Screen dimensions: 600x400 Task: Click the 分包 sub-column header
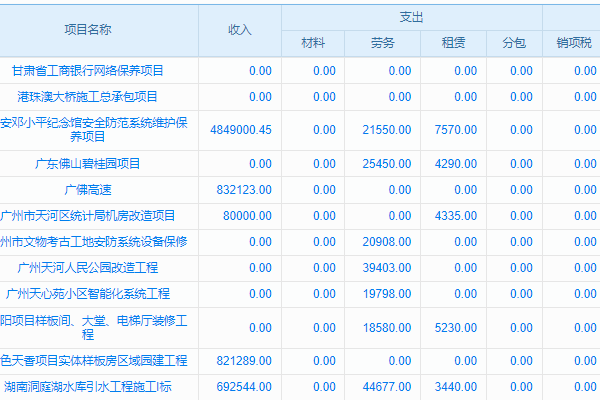514,43
